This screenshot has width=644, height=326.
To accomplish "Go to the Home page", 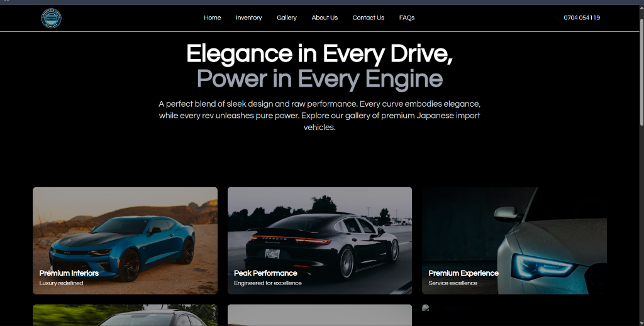I will point(213,18).
